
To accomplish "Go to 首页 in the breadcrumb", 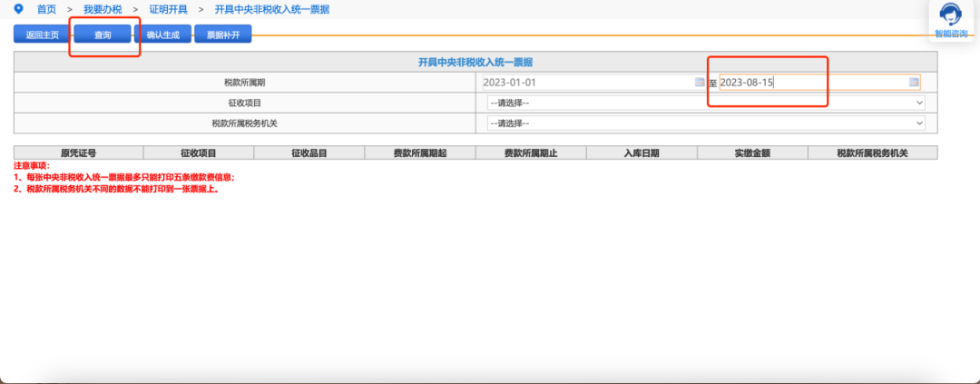I will 46,9.
